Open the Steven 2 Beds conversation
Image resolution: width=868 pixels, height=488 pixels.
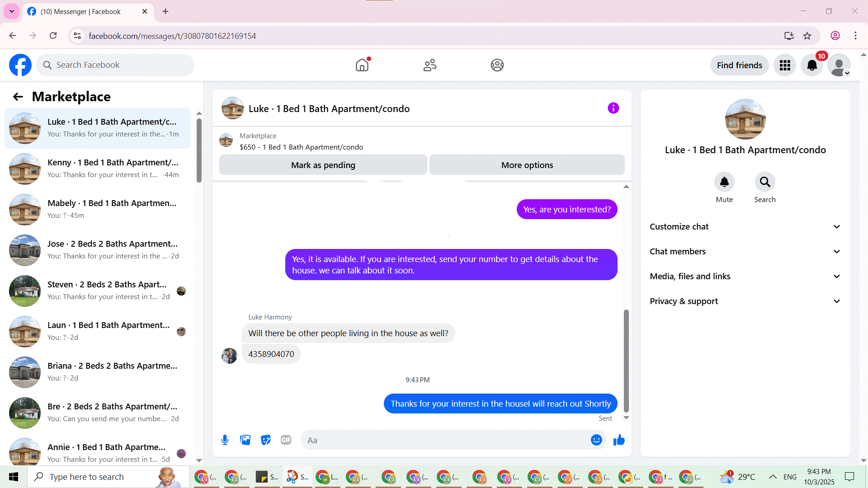click(97, 291)
